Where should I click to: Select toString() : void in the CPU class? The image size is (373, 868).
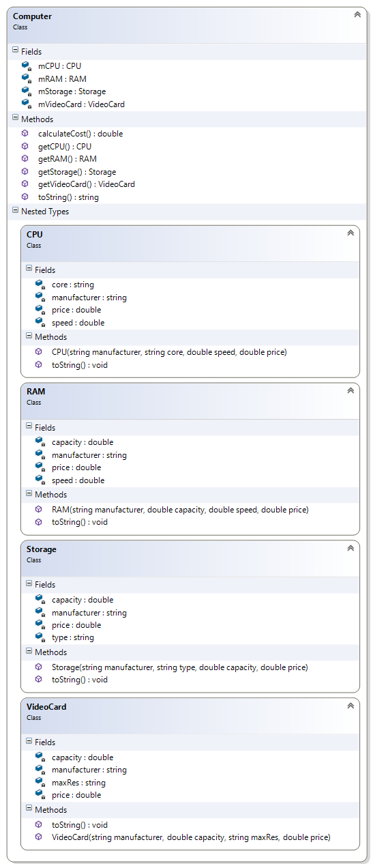click(80, 365)
